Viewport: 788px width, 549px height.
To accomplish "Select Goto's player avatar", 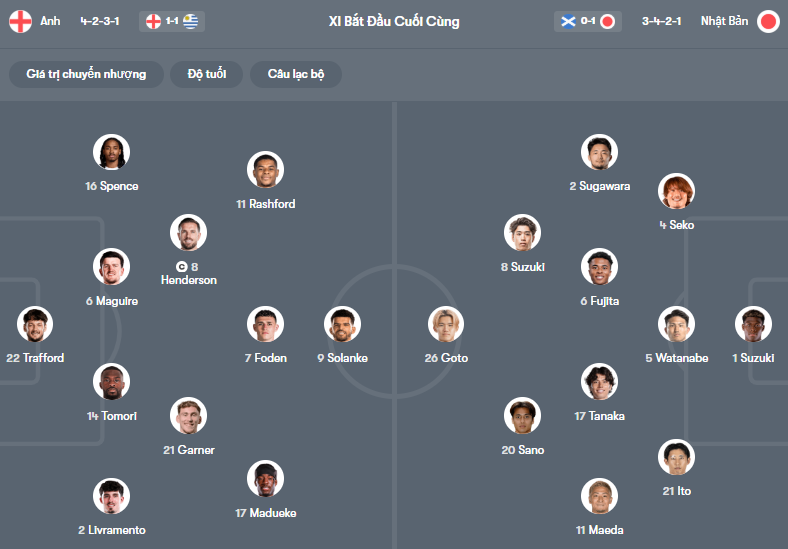I will [446, 325].
